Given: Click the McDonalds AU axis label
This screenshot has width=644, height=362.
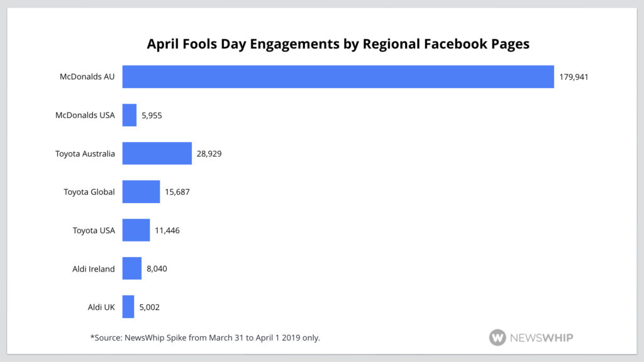Looking at the screenshot, I should (x=87, y=77).
